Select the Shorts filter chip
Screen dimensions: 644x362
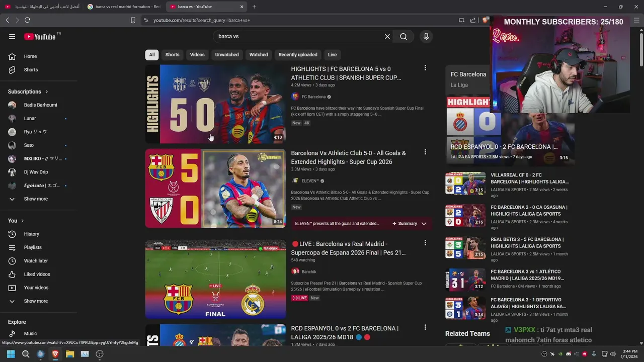172,55
